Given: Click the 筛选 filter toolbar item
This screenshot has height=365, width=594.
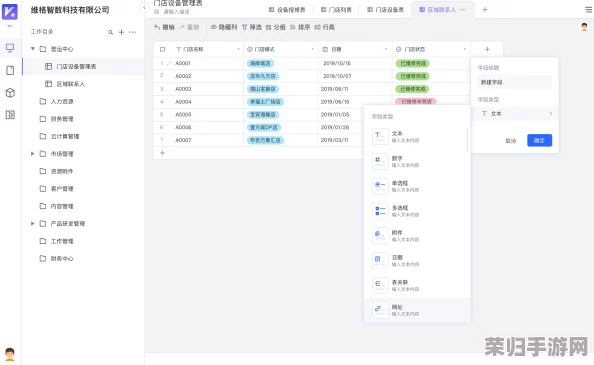Looking at the screenshot, I should (252, 27).
